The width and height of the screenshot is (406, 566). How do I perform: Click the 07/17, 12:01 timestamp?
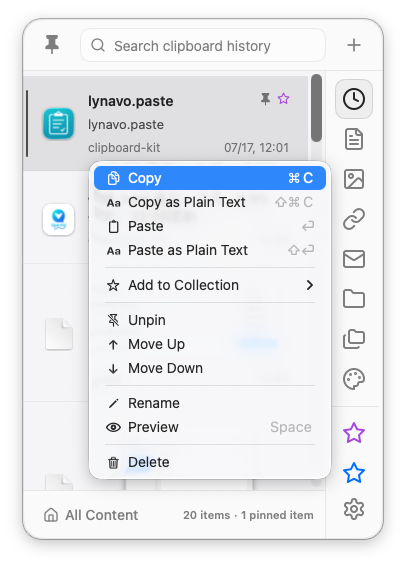pos(256,148)
